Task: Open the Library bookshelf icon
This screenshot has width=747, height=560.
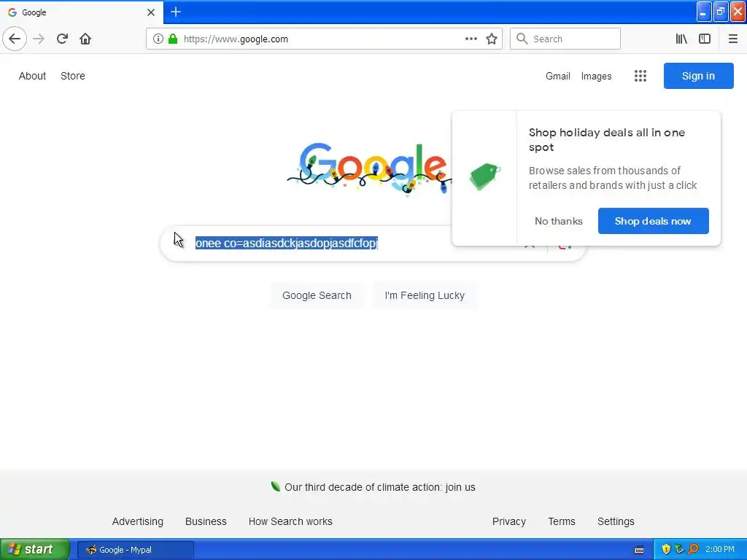Action: click(x=681, y=39)
